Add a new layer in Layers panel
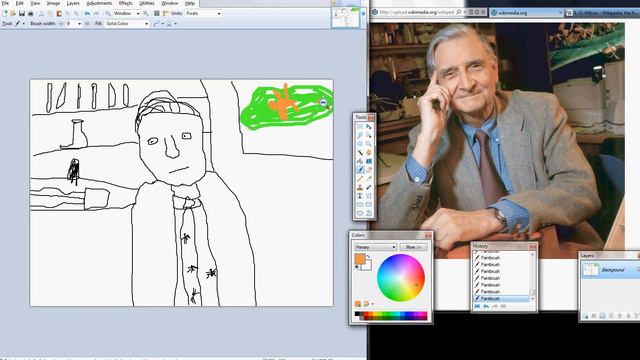 585,316
